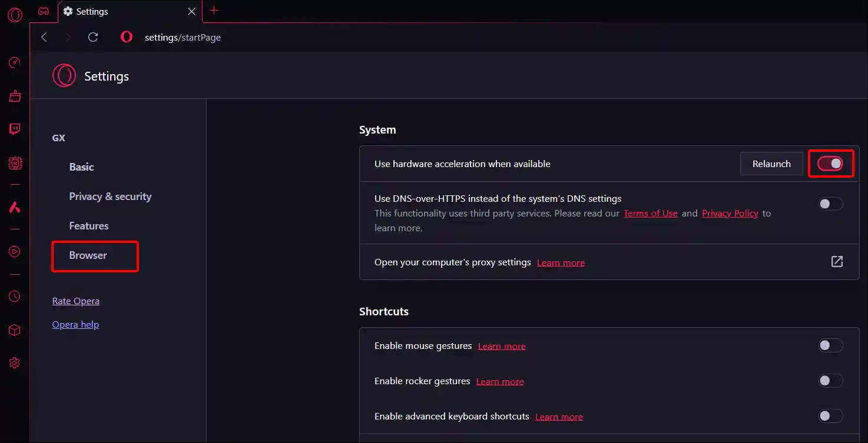Image resolution: width=868 pixels, height=443 pixels.
Task: Click the Relaunch button
Action: pos(771,164)
